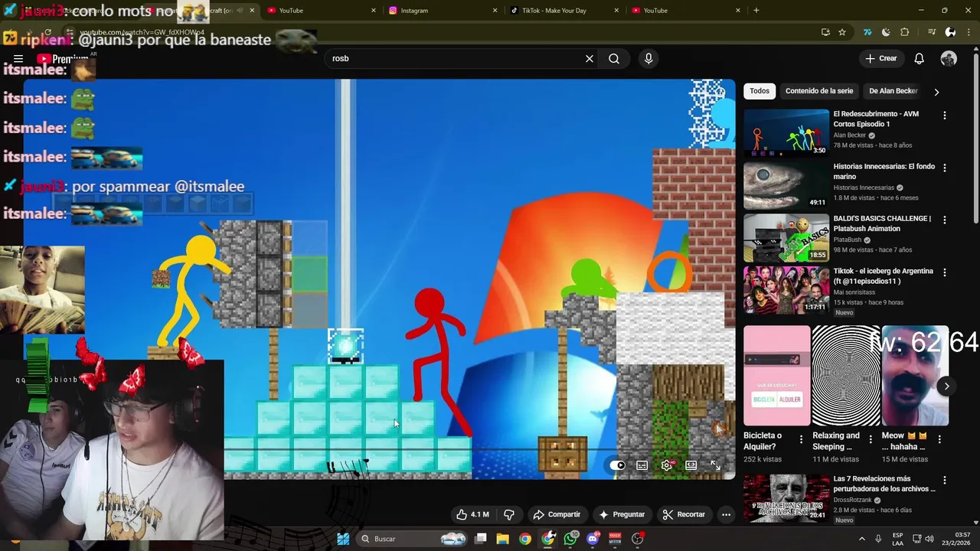Open the YouTube guide hamburger menu
The image size is (980, 551).
pos(18,59)
